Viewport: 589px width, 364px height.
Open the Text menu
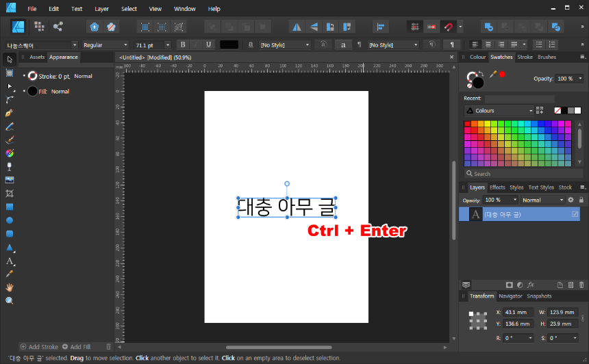77,9
